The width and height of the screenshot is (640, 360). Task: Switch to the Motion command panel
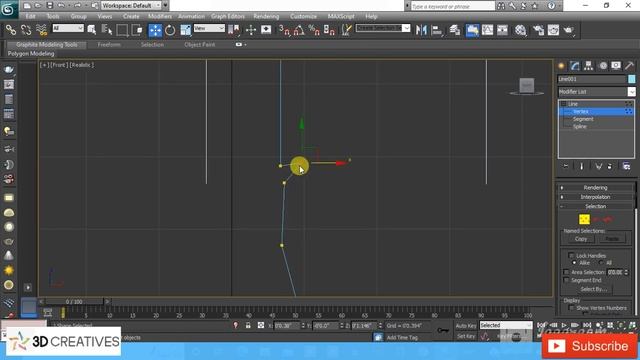[x=603, y=66]
